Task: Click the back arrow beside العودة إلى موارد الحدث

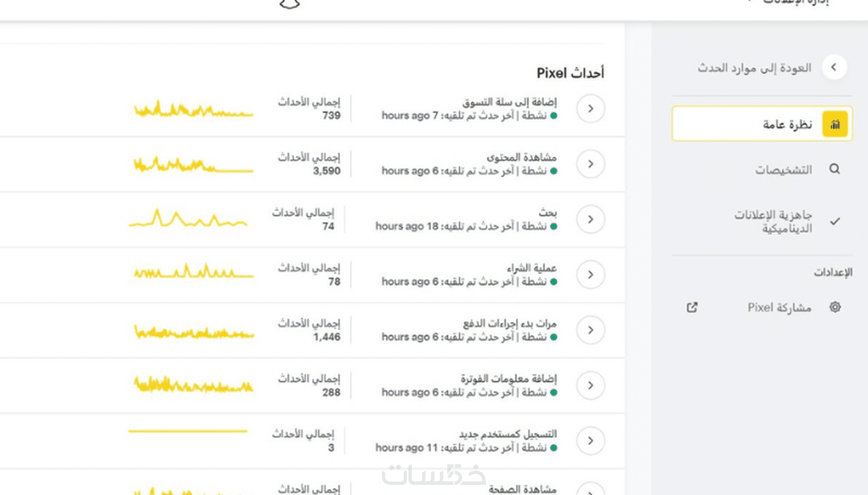Action: [x=834, y=67]
